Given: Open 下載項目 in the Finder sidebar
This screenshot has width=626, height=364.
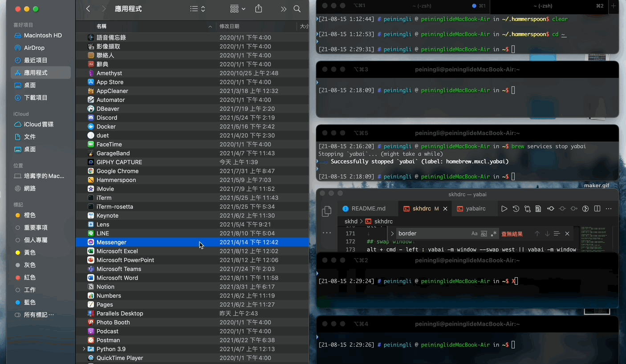Looking at the screenshot, I should [x=36, y=97].
